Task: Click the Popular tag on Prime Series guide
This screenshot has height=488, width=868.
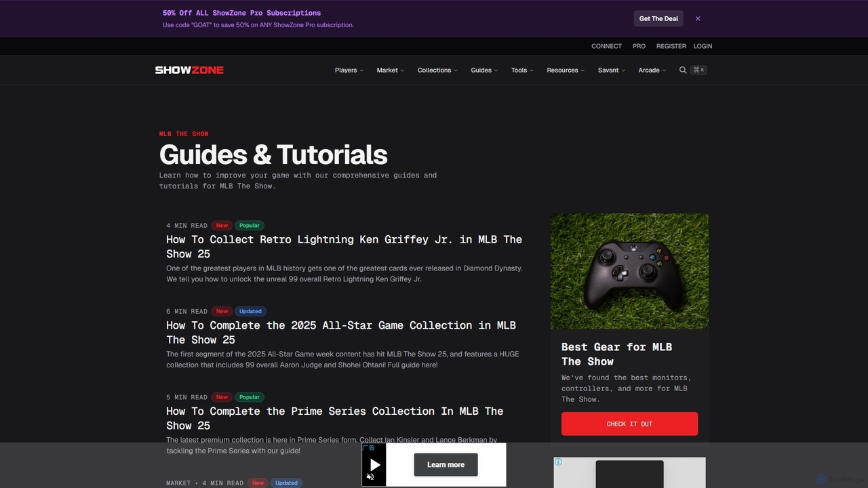Action: point(250,397)
